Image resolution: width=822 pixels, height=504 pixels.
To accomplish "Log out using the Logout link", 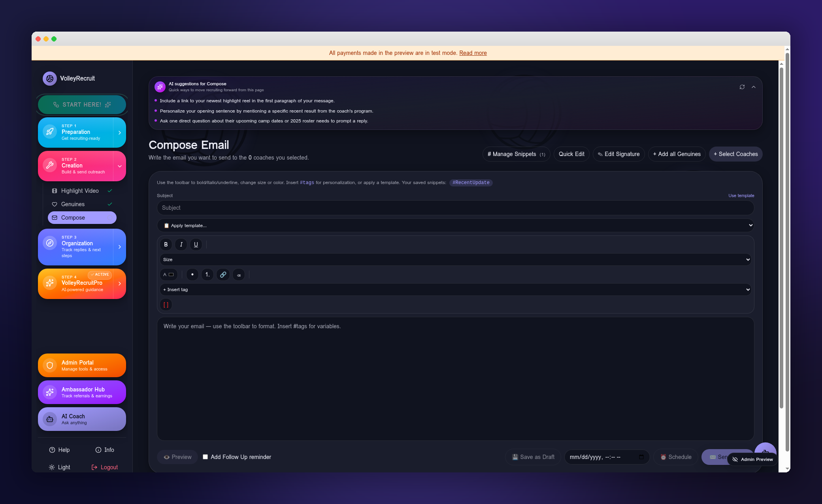I will (x=105, y=467).
